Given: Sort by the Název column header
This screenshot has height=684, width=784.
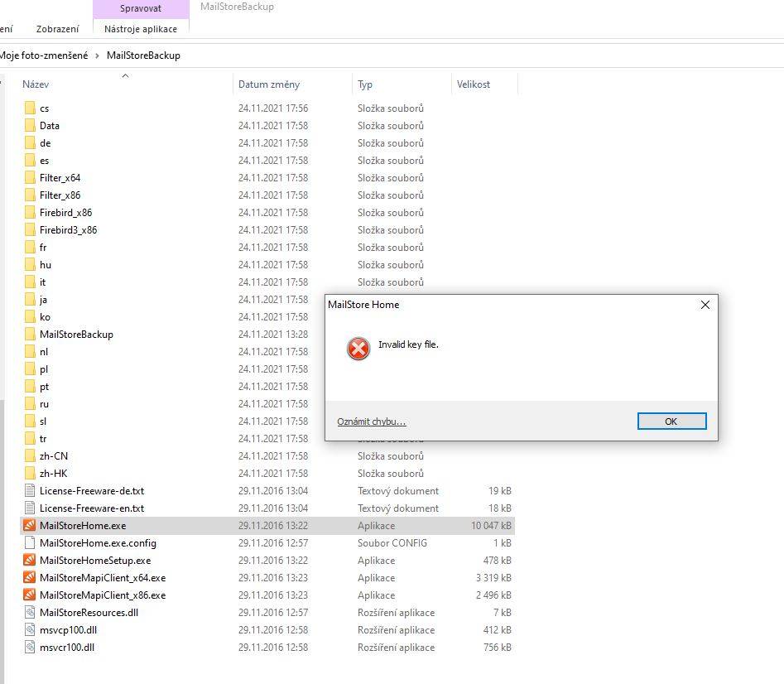Looking at the screenshot, I should [x=36, y=84].
